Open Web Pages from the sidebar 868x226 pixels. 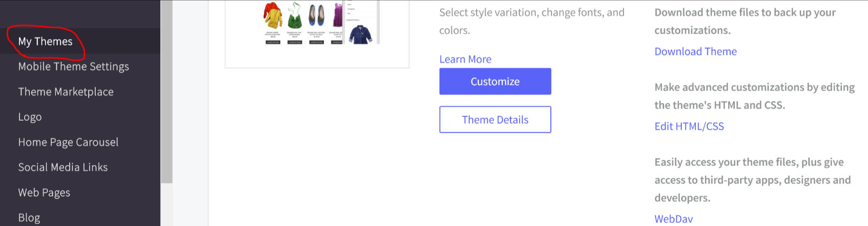pyautogui.click(x=44, y=193)
